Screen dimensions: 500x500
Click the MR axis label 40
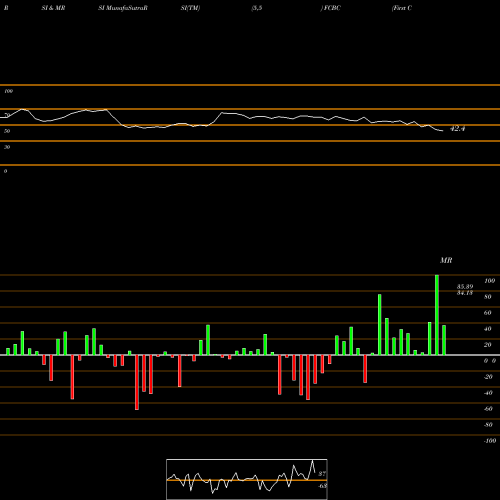tap(488, 329)
